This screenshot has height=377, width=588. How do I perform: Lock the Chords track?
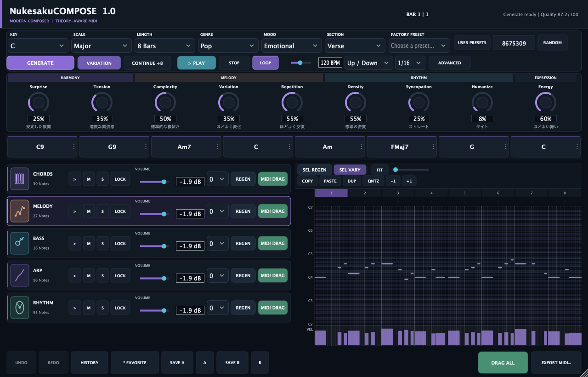click(x=120, y=179)
